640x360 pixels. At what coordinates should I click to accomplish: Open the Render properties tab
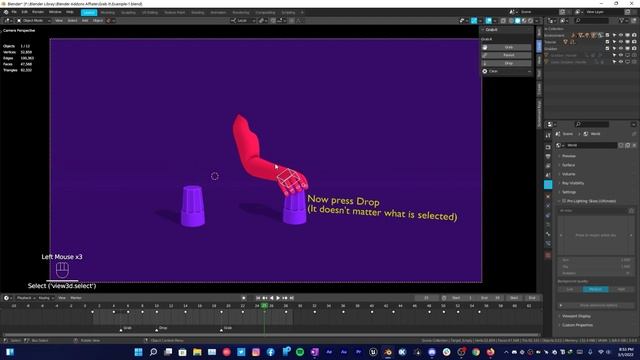(x=548, y=147)
